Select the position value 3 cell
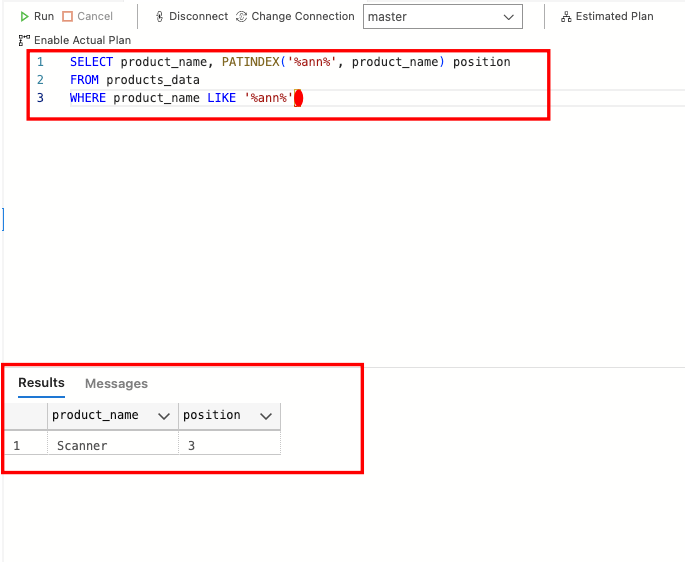The image size is (685, 562). [x=192, y=446]
